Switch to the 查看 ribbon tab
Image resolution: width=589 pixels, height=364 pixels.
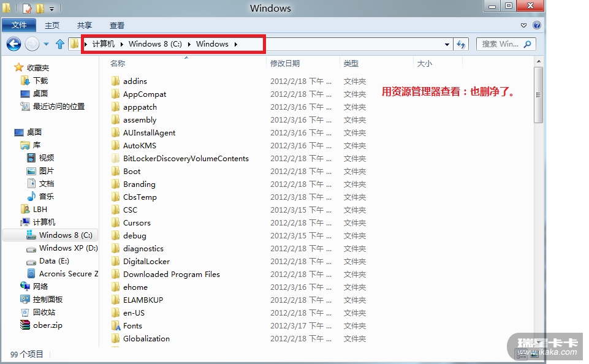click(x=117, y=25)
